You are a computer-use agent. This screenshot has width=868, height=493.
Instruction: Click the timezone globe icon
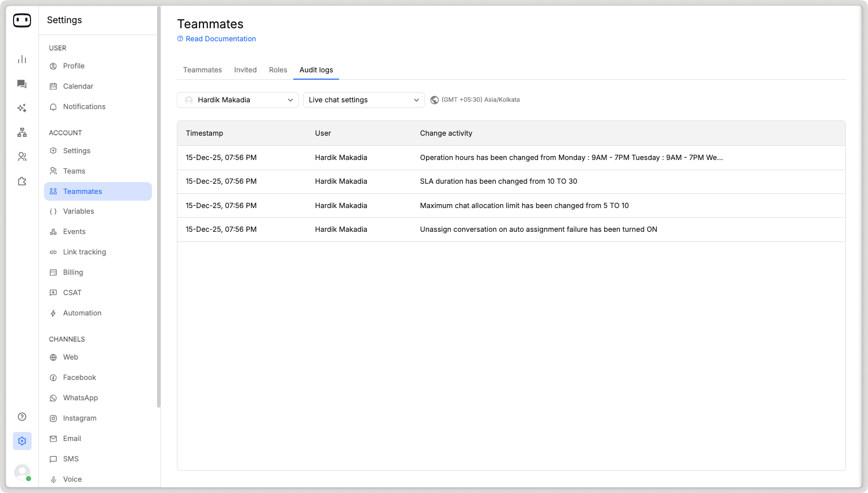coord(435,100)
